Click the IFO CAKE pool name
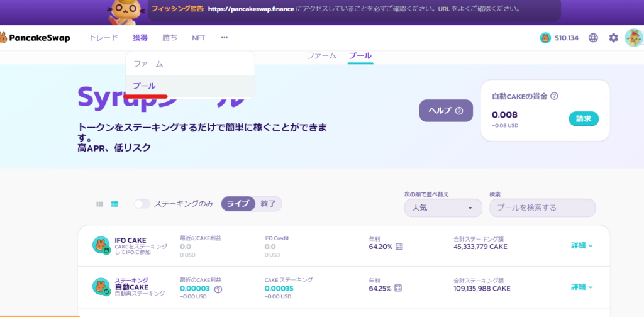Screen dimensions: 644x317 click(131, 240)
